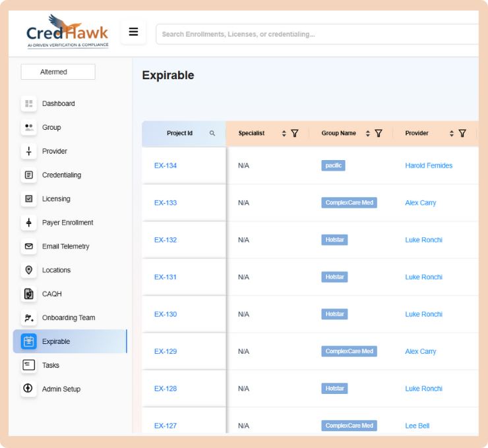
Task: Open the Admin Setup menu item
Action: (x=61, y=389)
